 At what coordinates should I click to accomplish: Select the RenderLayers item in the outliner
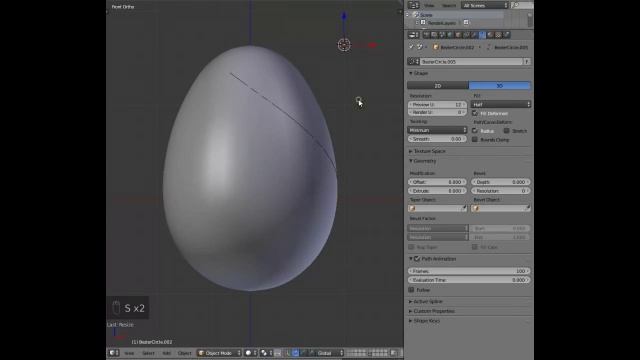pyautogui.click(x=442, y=22)
